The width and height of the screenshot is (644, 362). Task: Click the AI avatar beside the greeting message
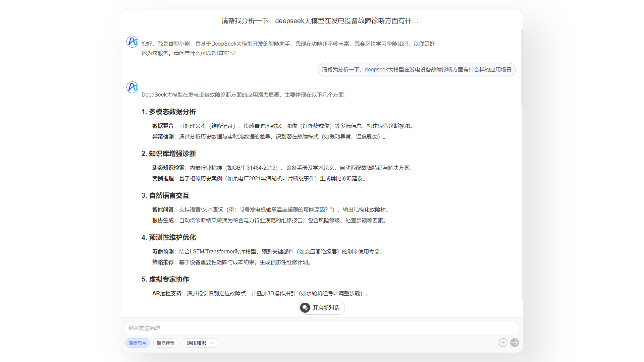(132, 42)
